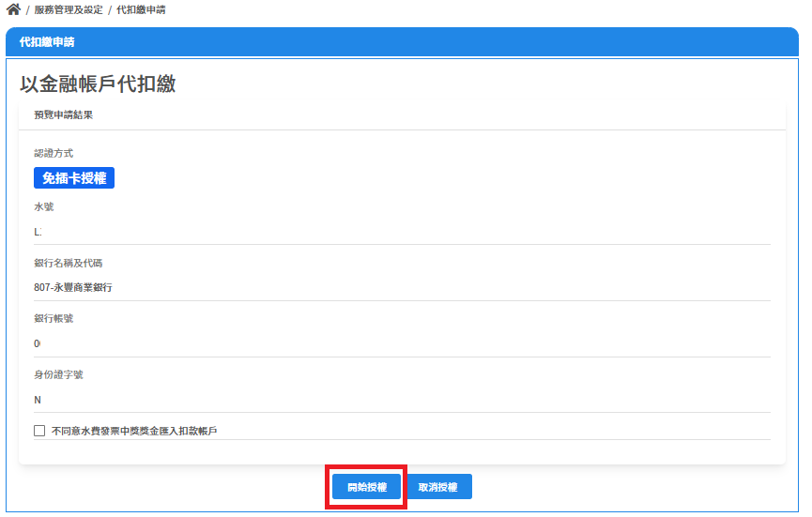Click the 銀行帳號 label
812x517 pixels.
point(54,318)
